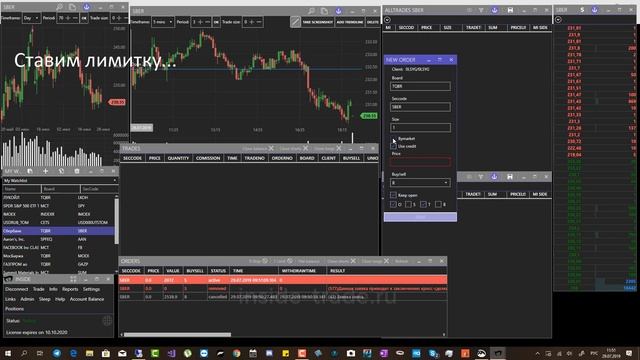Open the Reports menu in the INSIDE window
640x360 pixels.
coord(70,289)
